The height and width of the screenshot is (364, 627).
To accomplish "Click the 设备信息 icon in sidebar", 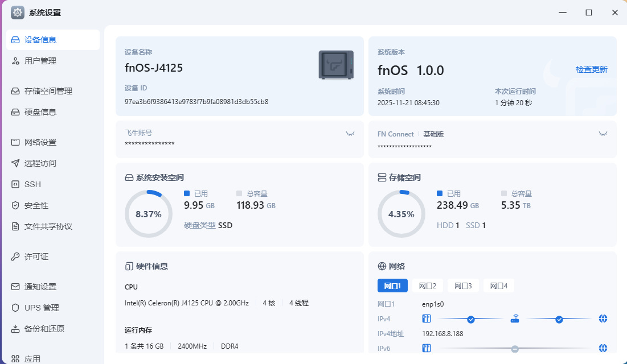I will coord(15,40).
